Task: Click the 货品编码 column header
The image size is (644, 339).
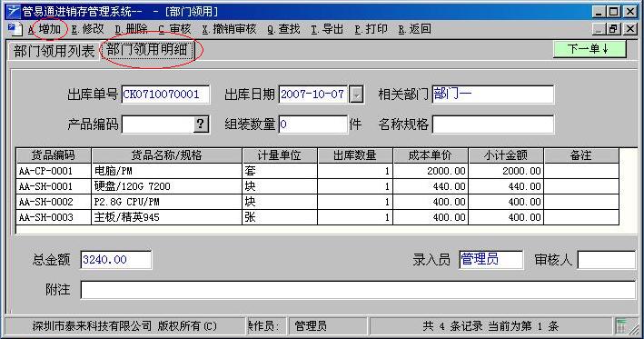Action: point(54,155)
